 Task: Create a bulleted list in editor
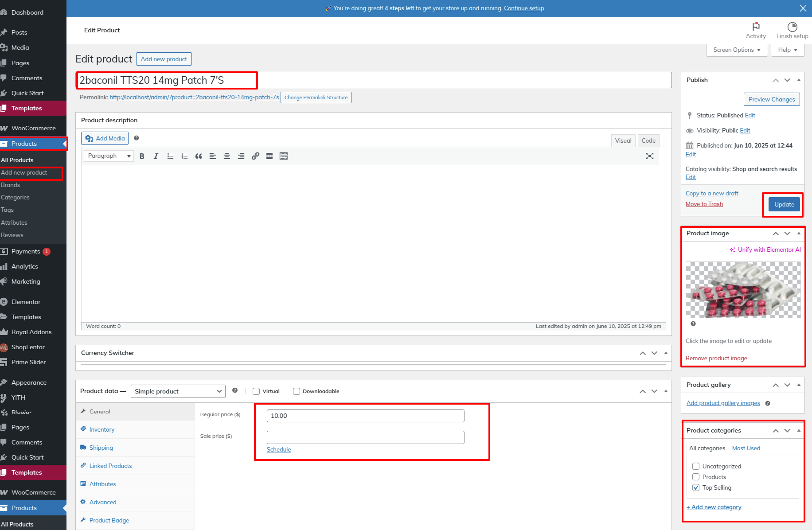(170, 156)
